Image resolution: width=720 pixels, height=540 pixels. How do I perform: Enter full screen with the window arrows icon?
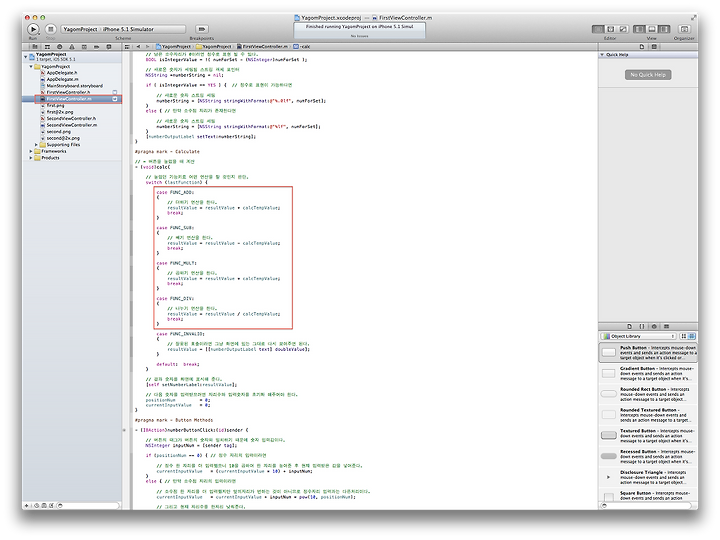(x=693, y=17)
